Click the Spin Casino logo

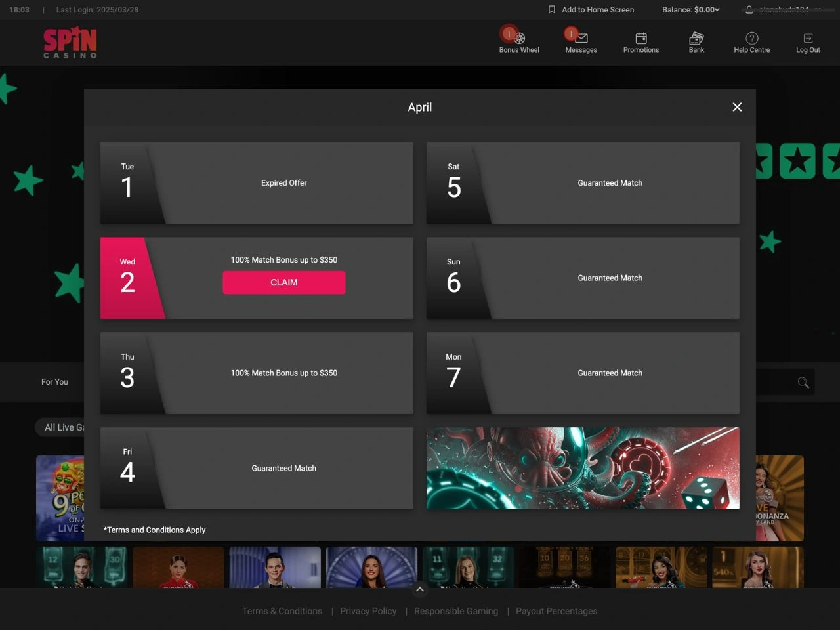[x=70, y=43]
